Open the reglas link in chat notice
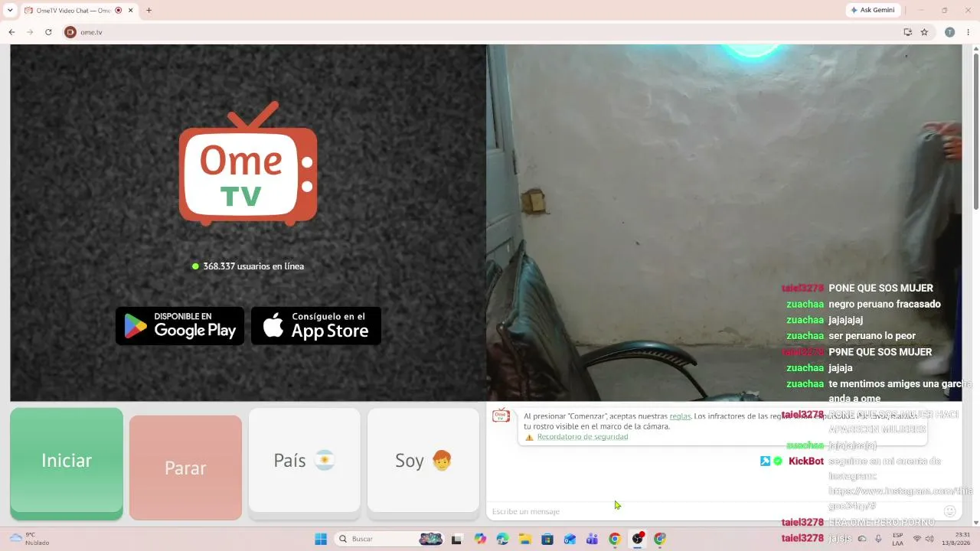980x551 pixels. pos(680,416)
